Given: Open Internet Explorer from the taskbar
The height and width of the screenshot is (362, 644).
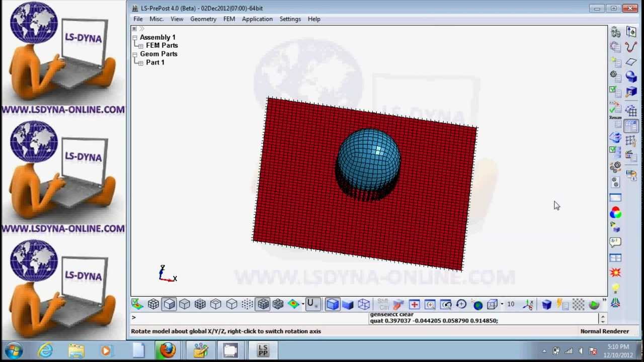Looking at the screenshot, I should (46, 350).
